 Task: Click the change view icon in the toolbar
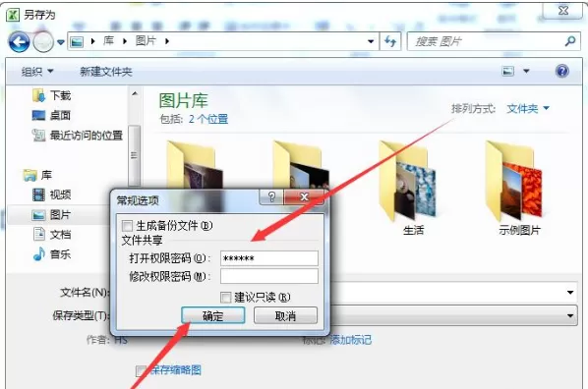508,71
